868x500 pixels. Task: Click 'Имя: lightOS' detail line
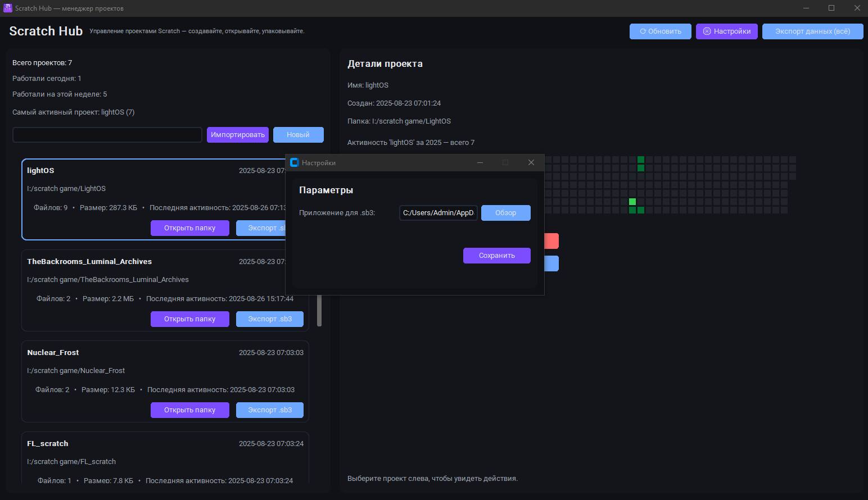[x=368, y=85]
